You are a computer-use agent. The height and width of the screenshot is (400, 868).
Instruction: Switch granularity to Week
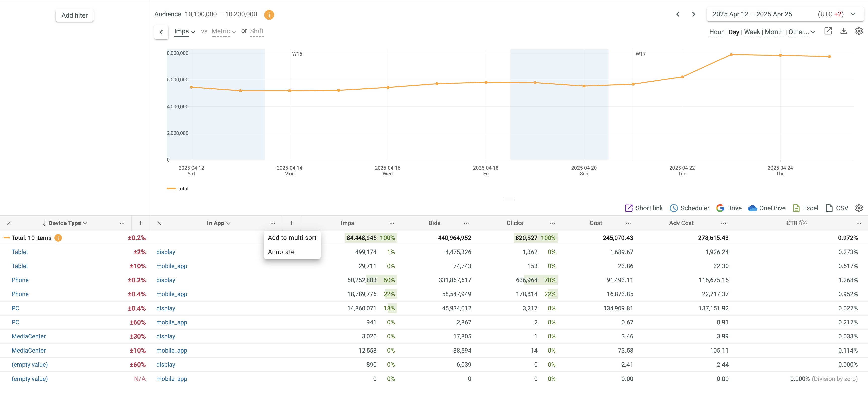pyautogui.click(x=752, y=32)
